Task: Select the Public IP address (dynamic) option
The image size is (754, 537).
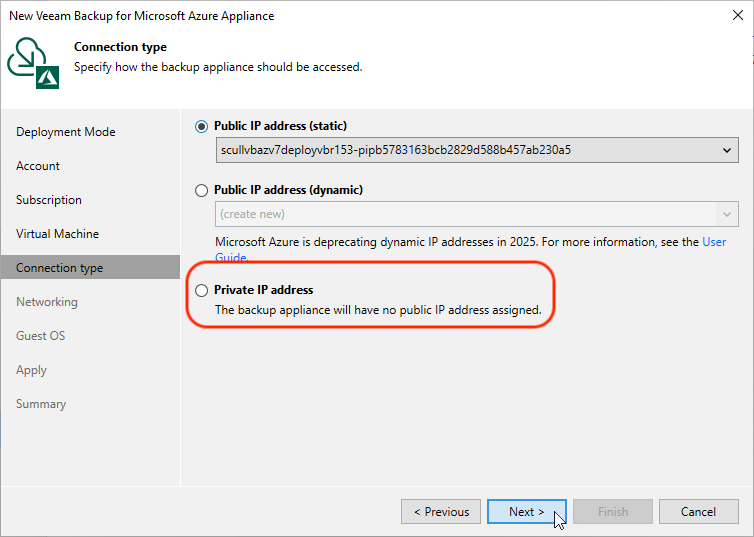Action: pos(201,190)
